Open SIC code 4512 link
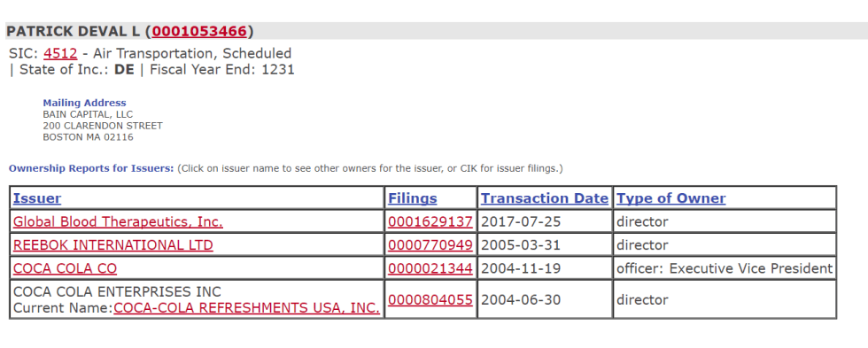The height and width of the screenshot is (348, 868). point(60,54)
